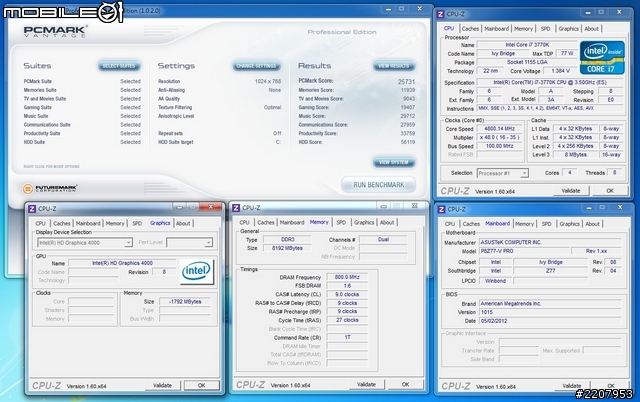This screenshot has height=402, width=640.
Task: Click CPU-Z title icon of the CPU tab window
Action: coord(440,14)
